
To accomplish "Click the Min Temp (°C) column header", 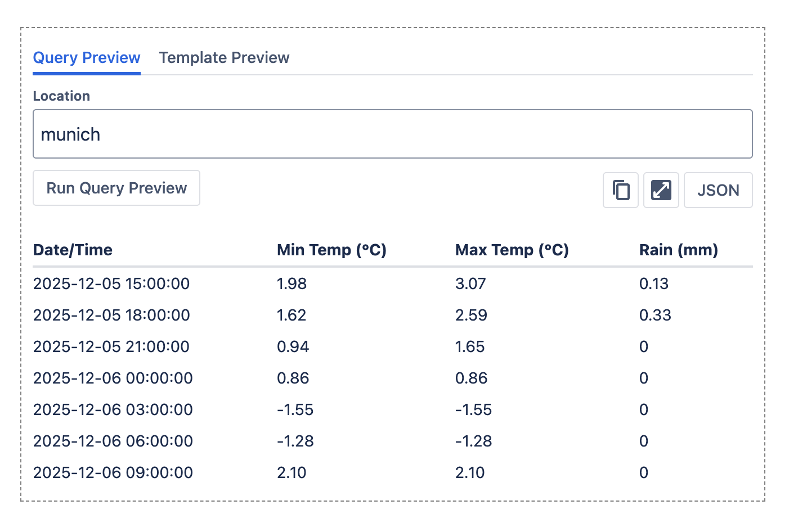I will 331,250.
